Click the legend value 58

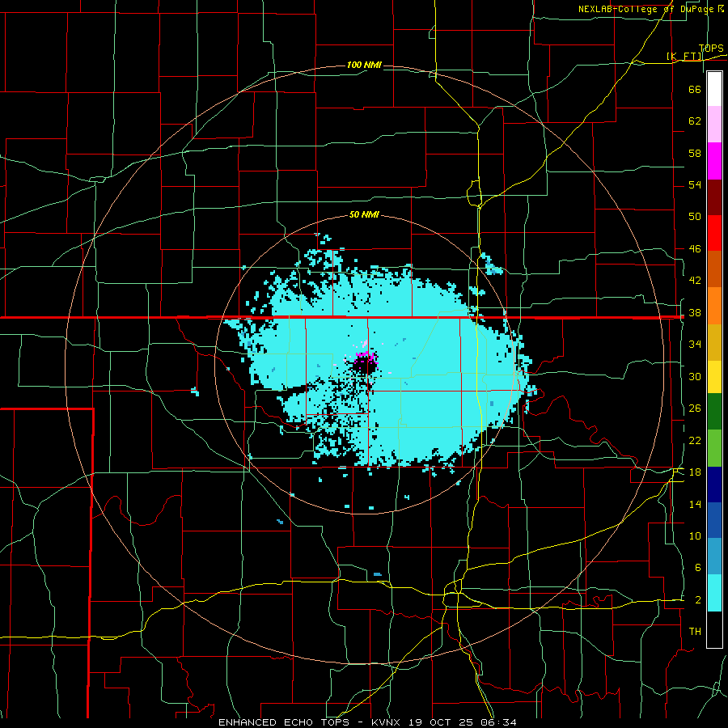click(695, 153)
